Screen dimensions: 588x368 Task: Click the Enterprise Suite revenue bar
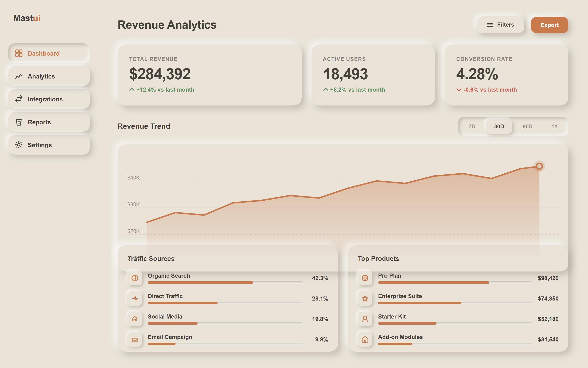(x=455, y=303)
